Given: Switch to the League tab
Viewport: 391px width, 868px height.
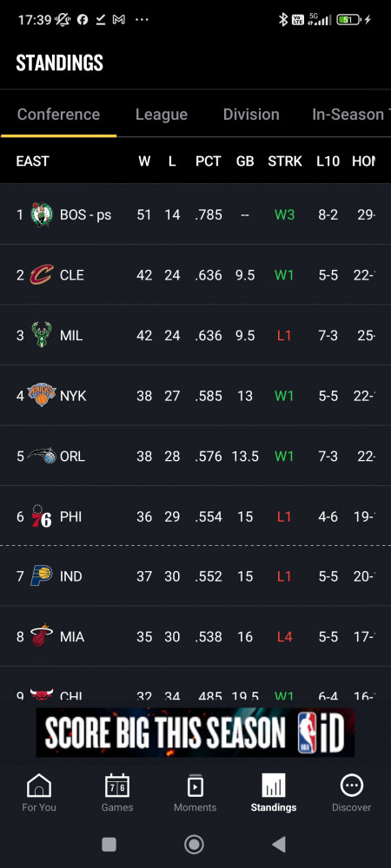Looking at the screenshot, I should pyautogui.click(x=161, y=115).
